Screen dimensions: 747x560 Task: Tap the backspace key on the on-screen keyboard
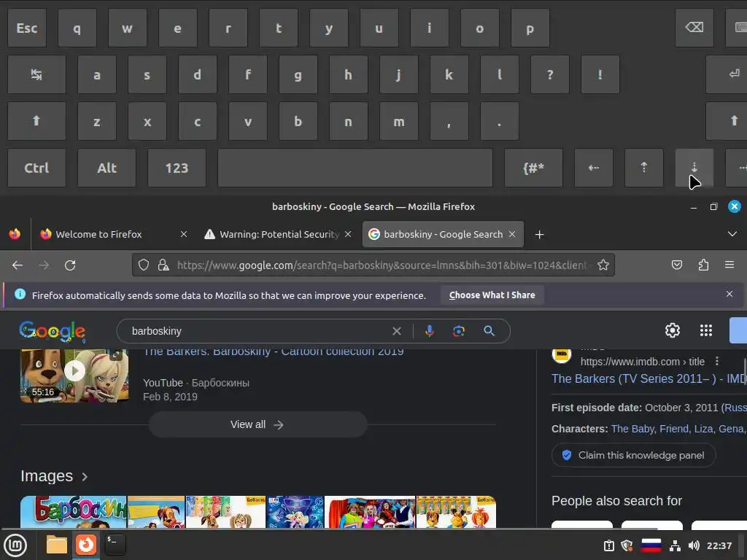point(694,28)
